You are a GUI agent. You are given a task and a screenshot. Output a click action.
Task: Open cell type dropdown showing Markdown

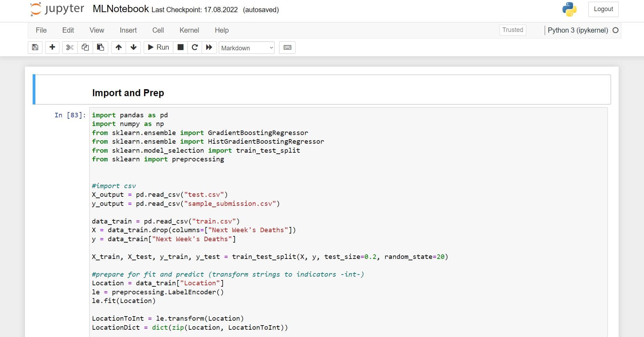coord(246,48)
